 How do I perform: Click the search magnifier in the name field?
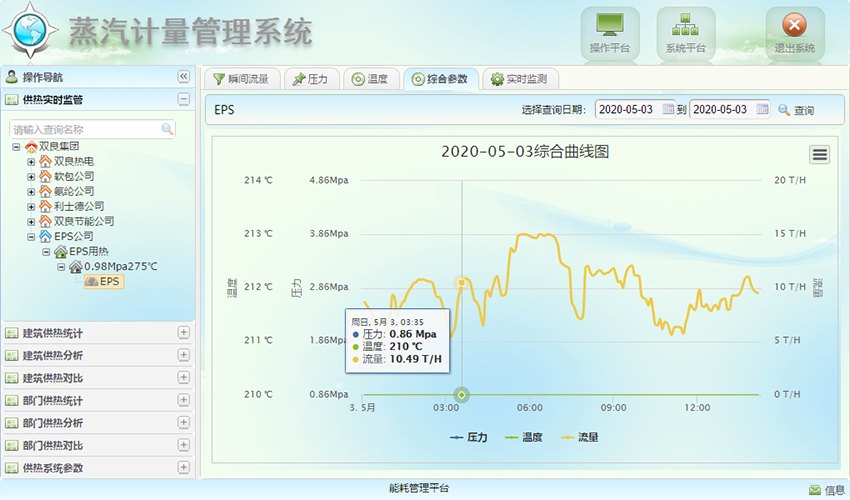pos(167,129)
